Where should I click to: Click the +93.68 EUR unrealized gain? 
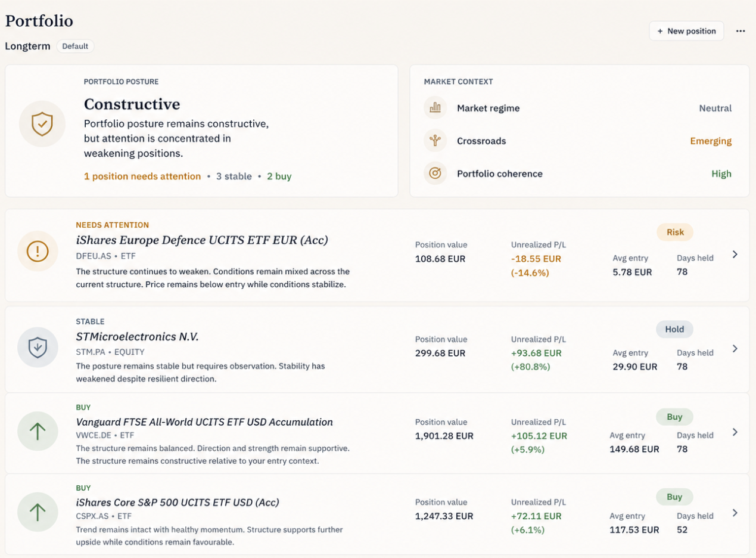coord(536,354)
